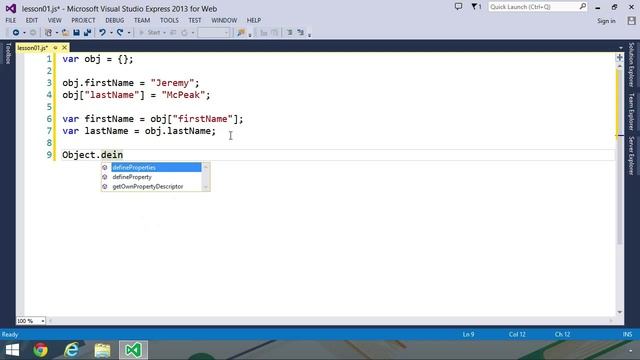Pin the lesson01.js tab
The width and height of the screenshot is (640, 360).
click(55, 48)
